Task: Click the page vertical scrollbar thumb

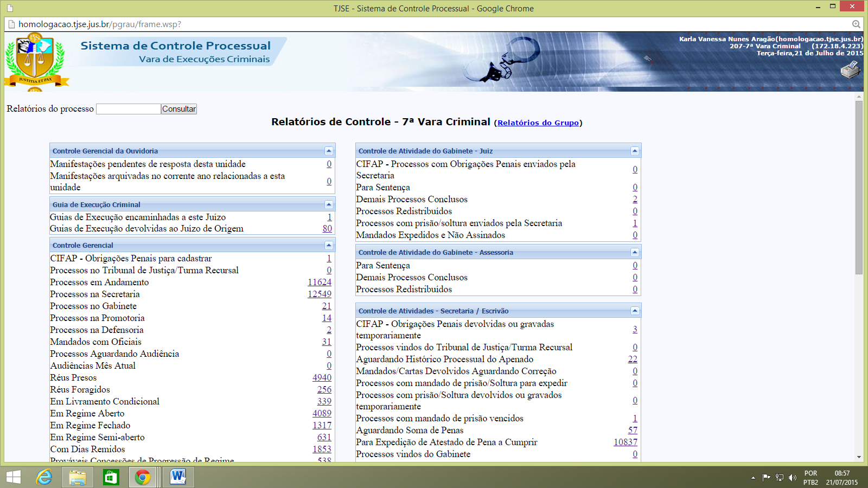Action: [x=859, y=187]
